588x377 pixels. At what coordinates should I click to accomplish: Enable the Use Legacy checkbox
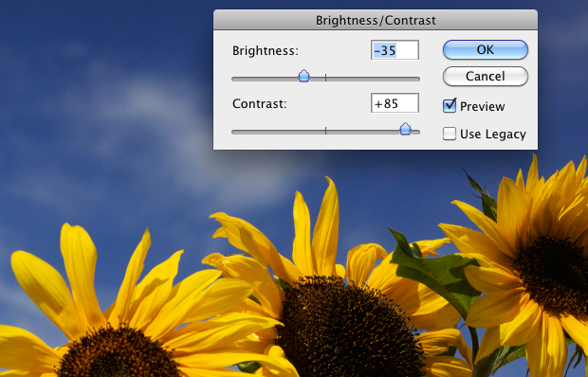coord(450,134)
